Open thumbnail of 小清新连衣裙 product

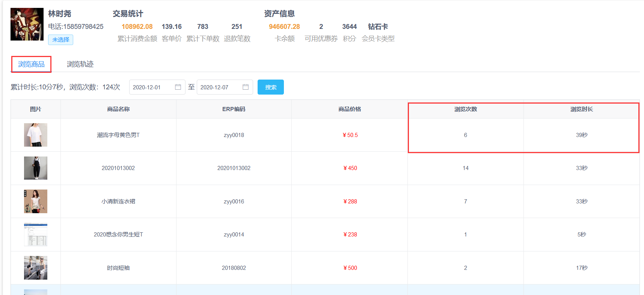point(36,201)
